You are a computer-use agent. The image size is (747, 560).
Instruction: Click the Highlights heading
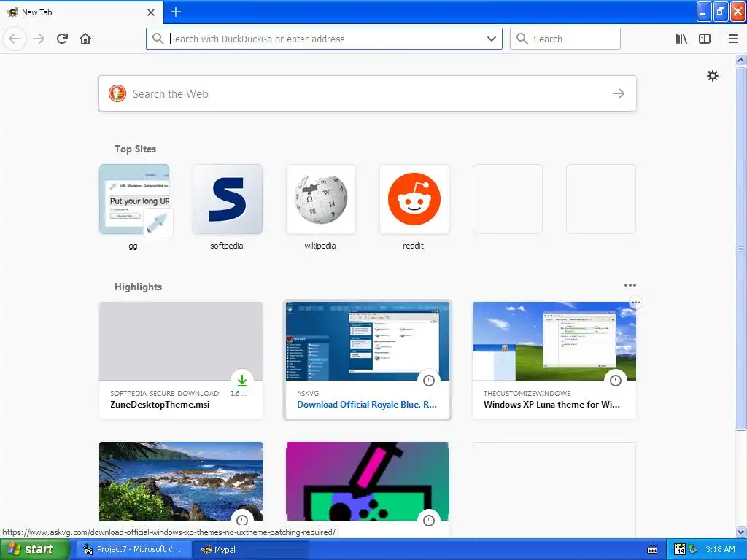[138, 287]
